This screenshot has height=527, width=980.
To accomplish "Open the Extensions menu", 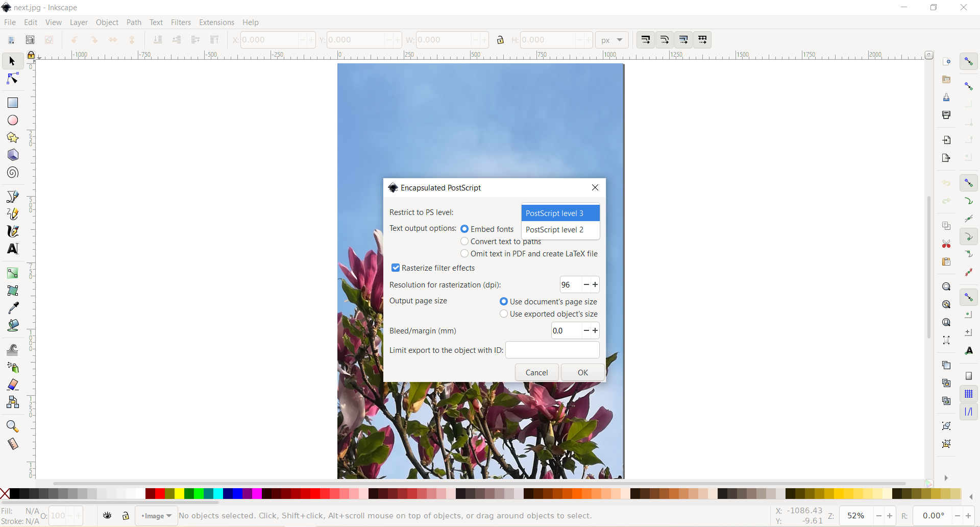I will (216, 22).
